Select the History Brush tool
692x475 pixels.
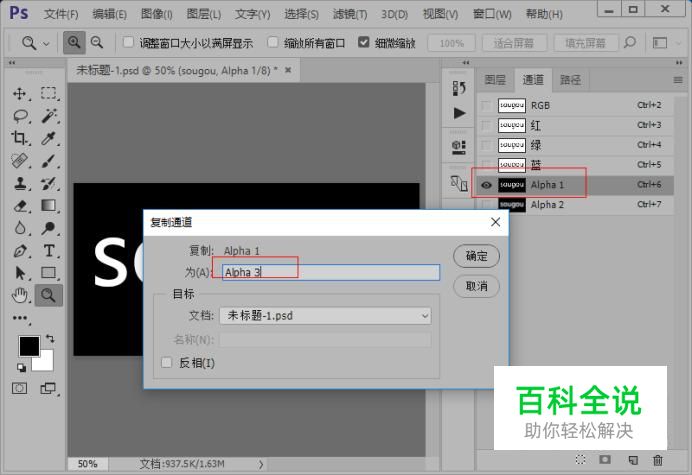click(49, 183)
